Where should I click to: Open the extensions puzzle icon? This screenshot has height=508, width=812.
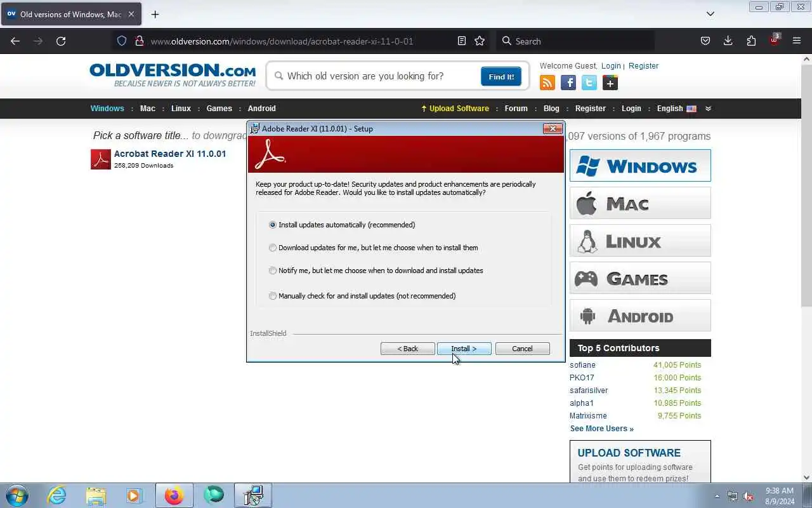751,41
